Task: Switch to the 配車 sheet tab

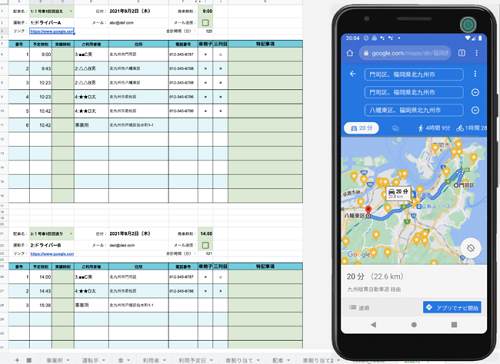Action: click(278, 360)
